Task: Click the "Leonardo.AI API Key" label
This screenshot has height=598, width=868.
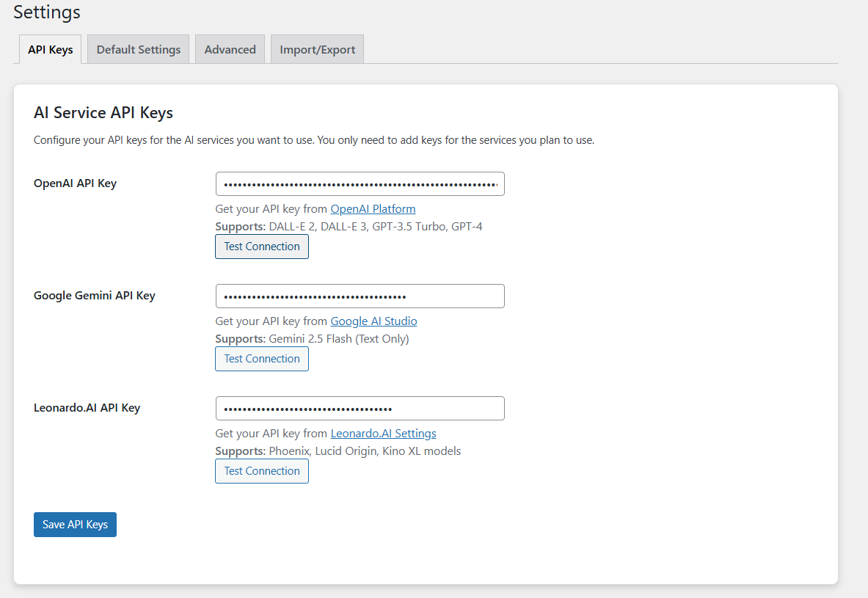Action: (87, 408)
